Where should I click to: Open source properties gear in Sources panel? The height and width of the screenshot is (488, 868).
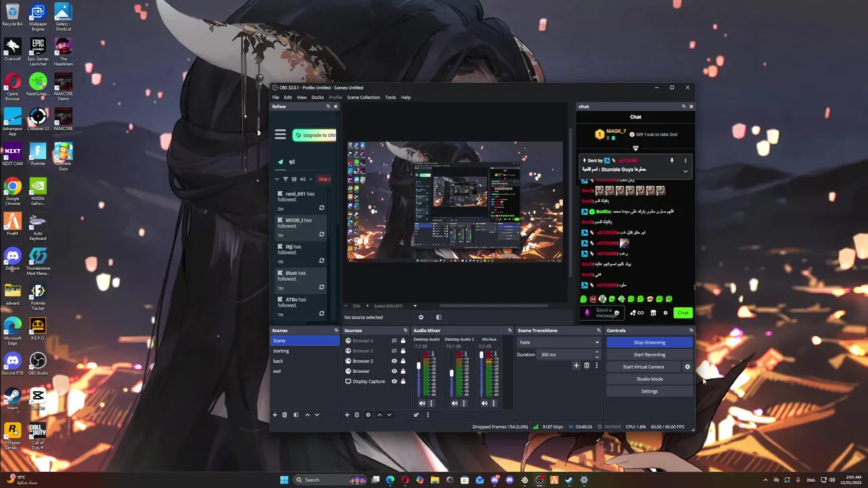(x=368, y=415)
